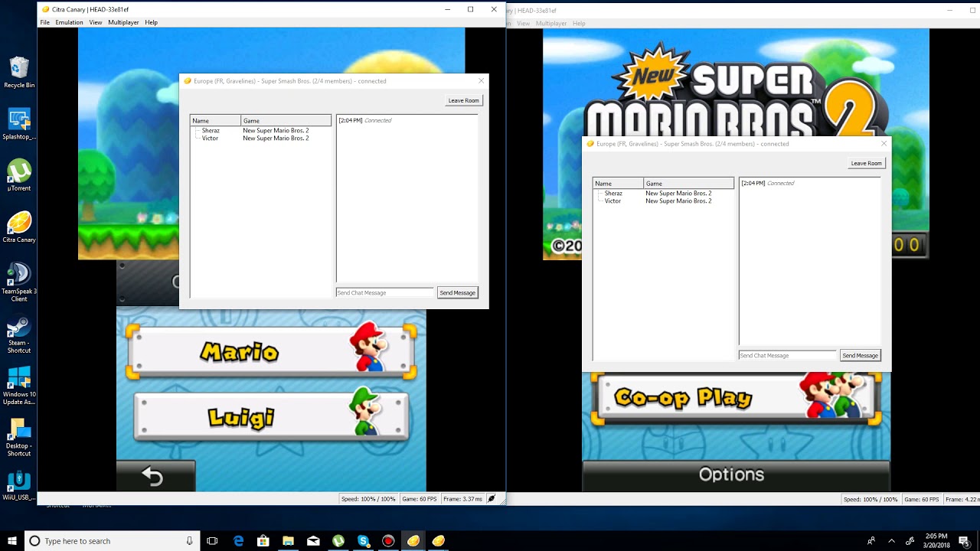This screenshot has width=980, height=551.
Task: Open the Emulation menu in left Citra window
Action: click(x=69, y=22)
